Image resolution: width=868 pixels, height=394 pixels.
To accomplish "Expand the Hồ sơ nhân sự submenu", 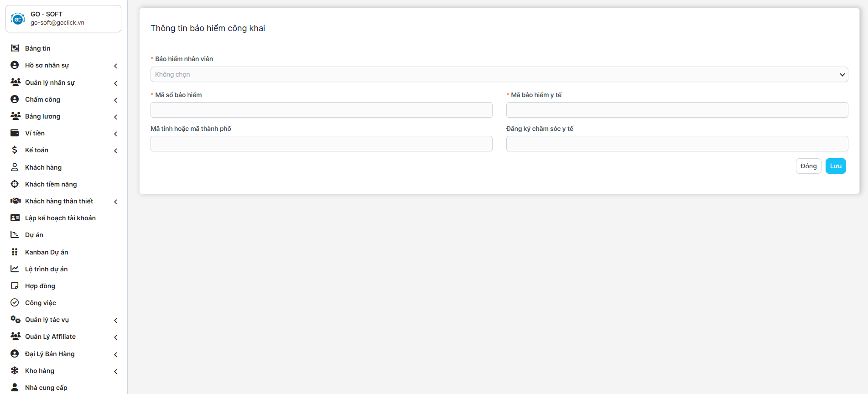I will click(x=115, y=66).
